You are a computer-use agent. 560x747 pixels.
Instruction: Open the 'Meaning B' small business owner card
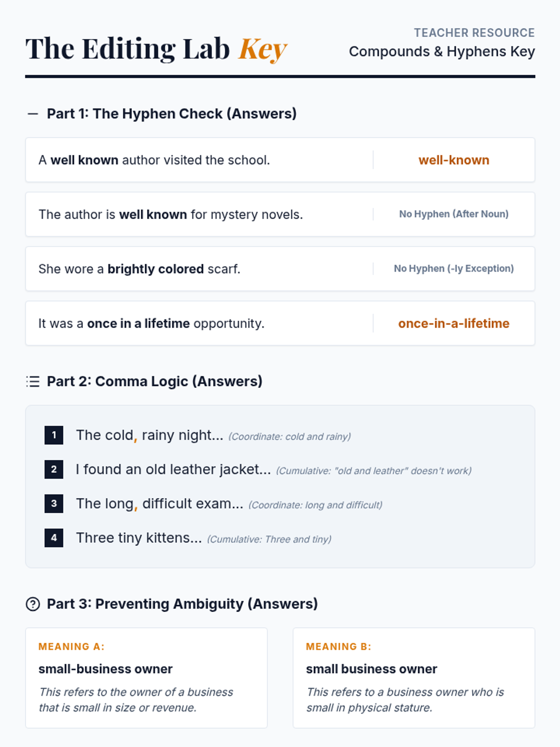pos(414,678)
